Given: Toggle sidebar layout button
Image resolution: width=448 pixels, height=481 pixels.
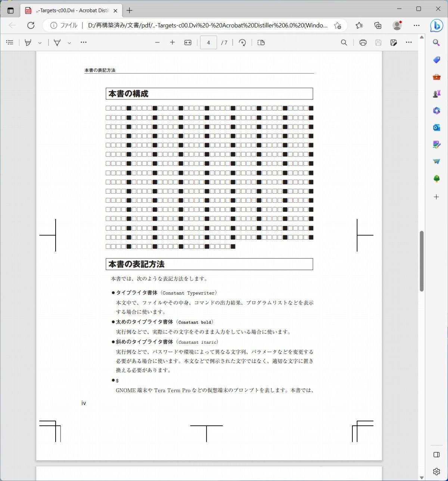Looking at the screenshot, I should (436, 455).
